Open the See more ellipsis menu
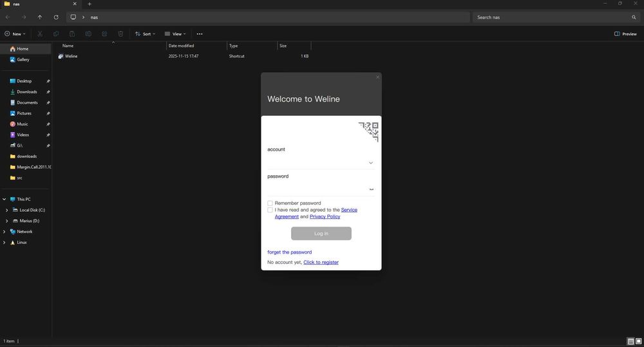 (200, 34)
